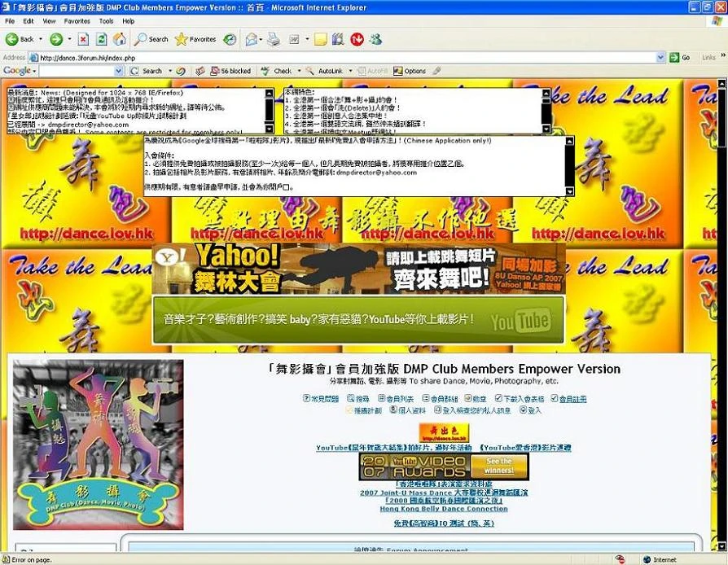The width and height of the screenshot is (728, 565).
Task: Click the Google toolbar news swirl icon
Action: [x=181, y=71]
